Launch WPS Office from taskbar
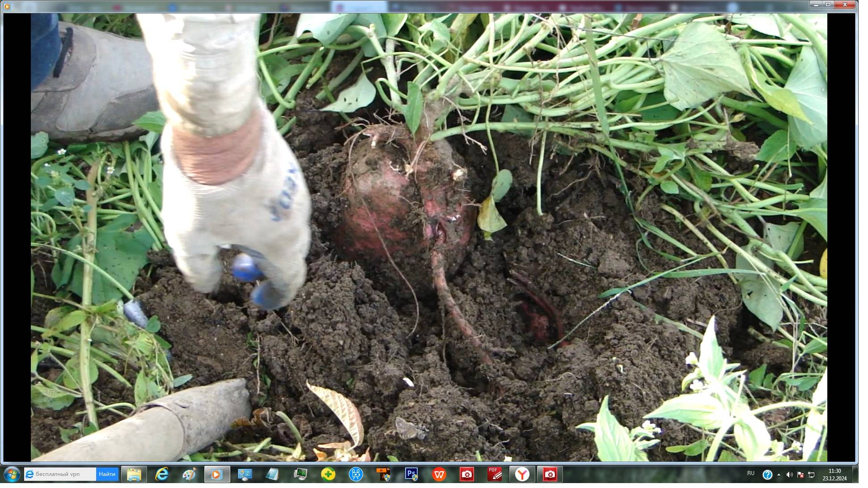 point(439,474)
